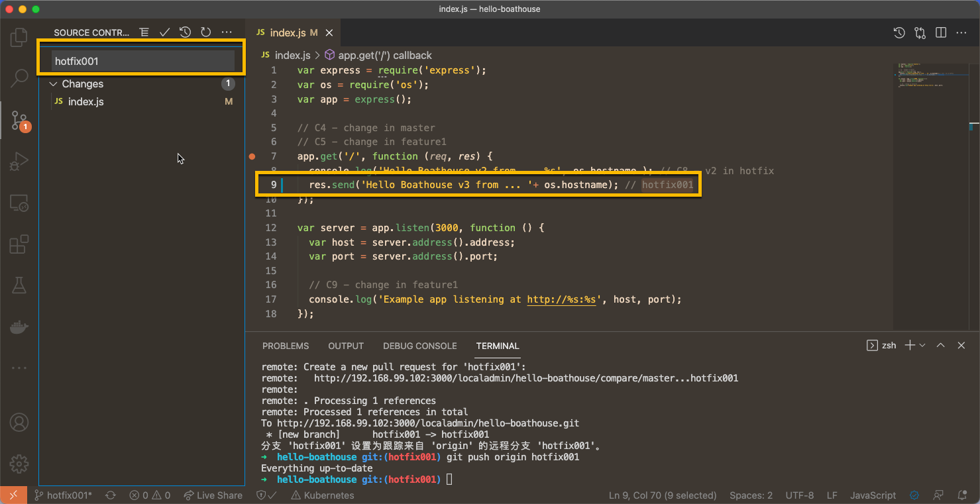Switch to the OUTPUT tab

pos(346,346)
